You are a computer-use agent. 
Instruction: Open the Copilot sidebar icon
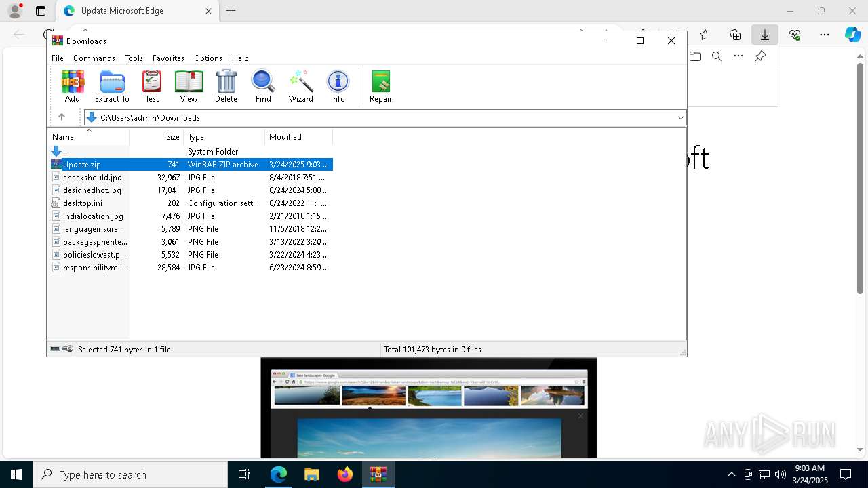tap(852, 35)
